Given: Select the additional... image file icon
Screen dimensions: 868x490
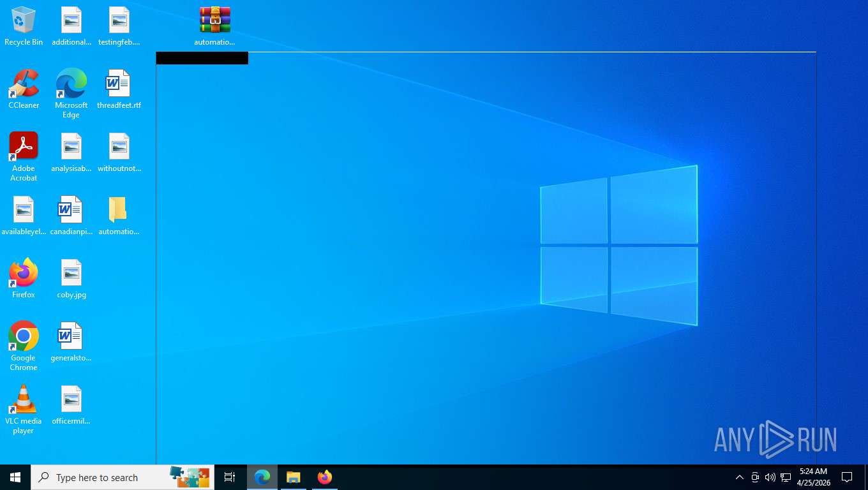Looking at the screenshot, I should pos(71,26).
